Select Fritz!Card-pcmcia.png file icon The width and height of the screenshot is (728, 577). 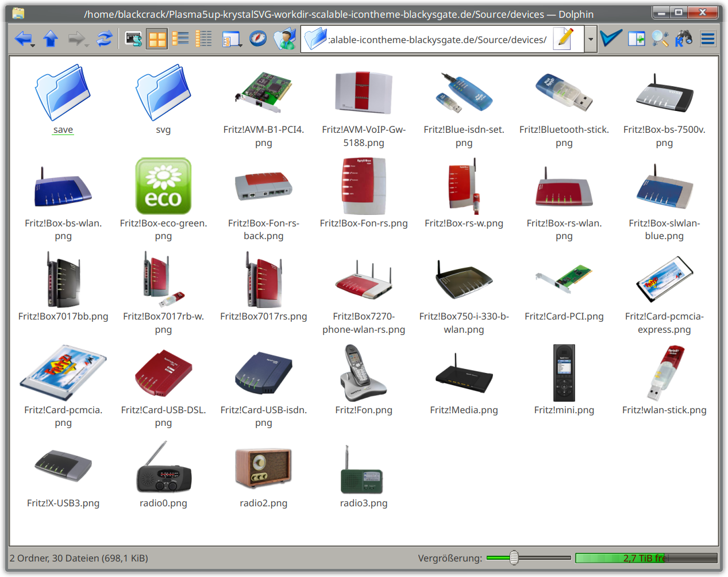point(63,372)
